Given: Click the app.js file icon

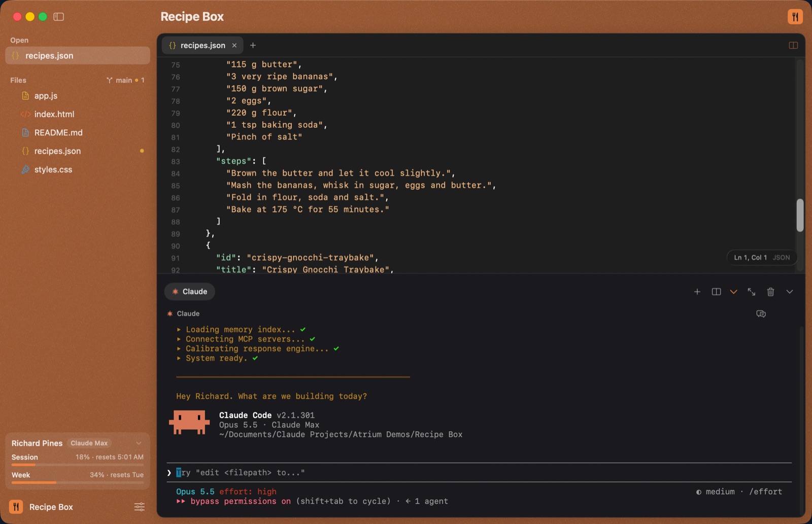Looking at the screenshot, I should 25,96.
